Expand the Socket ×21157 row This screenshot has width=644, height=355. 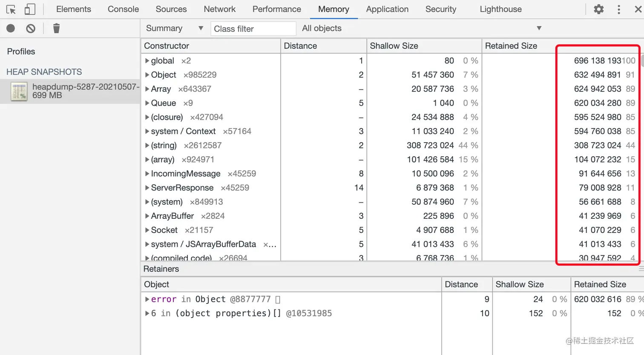pyautogui.click(x=147, y=230)
